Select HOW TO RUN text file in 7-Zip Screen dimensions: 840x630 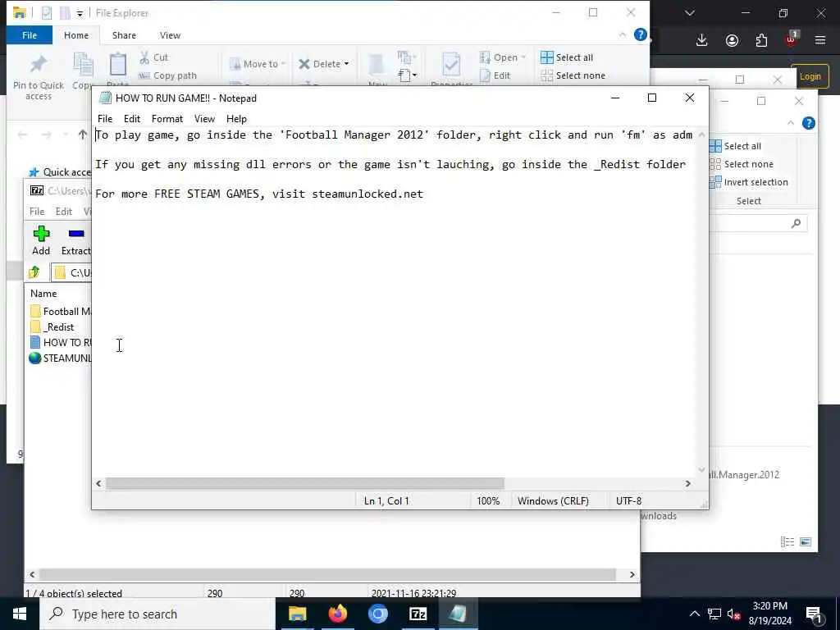pyautogui.click(x=61, y=343)
